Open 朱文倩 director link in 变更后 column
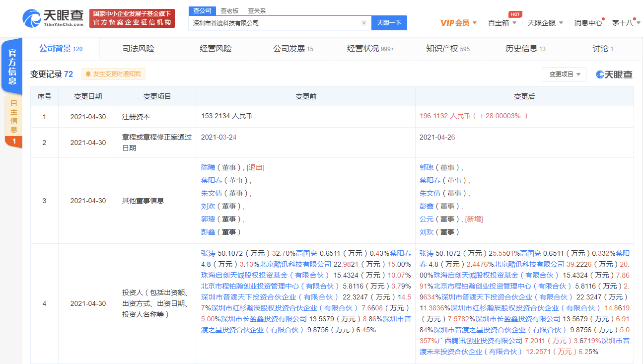643x364 pixels. 430,194
